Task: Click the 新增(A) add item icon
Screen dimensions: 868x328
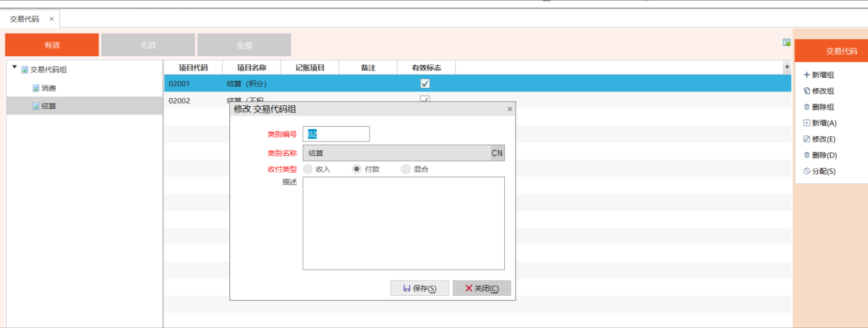Action: tap(807, 123)
